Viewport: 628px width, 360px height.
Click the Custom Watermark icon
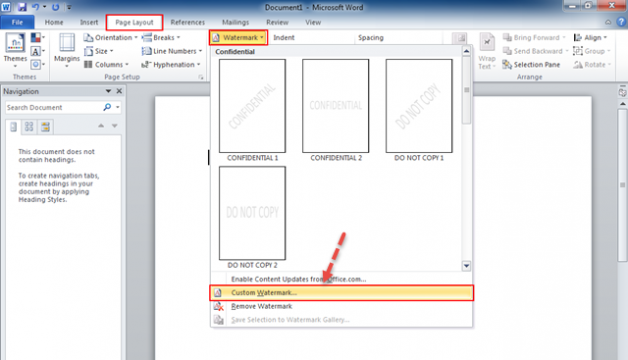[x=218, y=293]
